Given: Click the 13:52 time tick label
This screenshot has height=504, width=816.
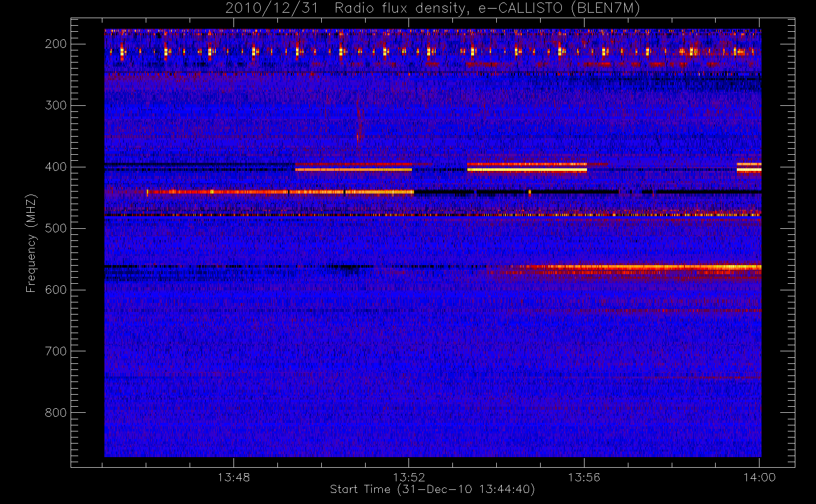Looking at the screenshot, I should click(409, 477).
